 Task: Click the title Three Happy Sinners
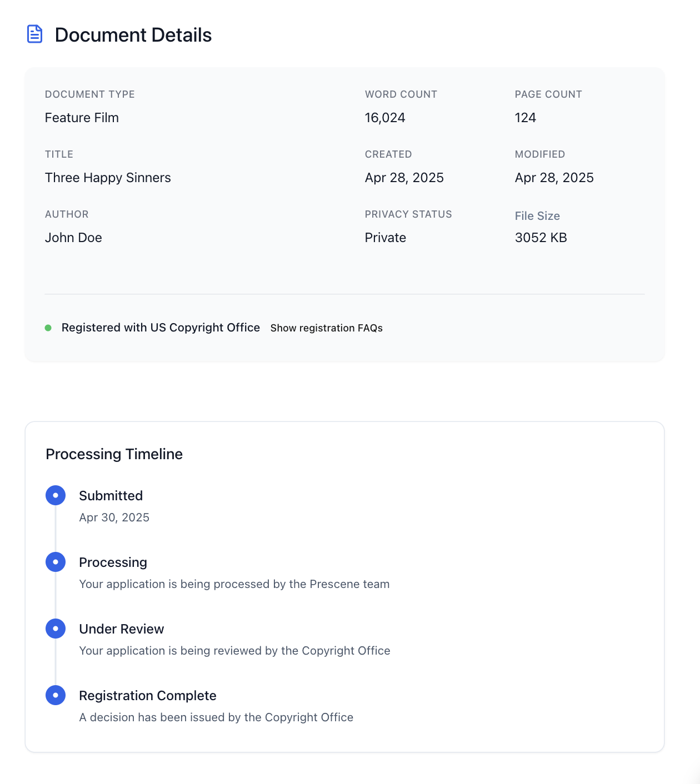108,178
